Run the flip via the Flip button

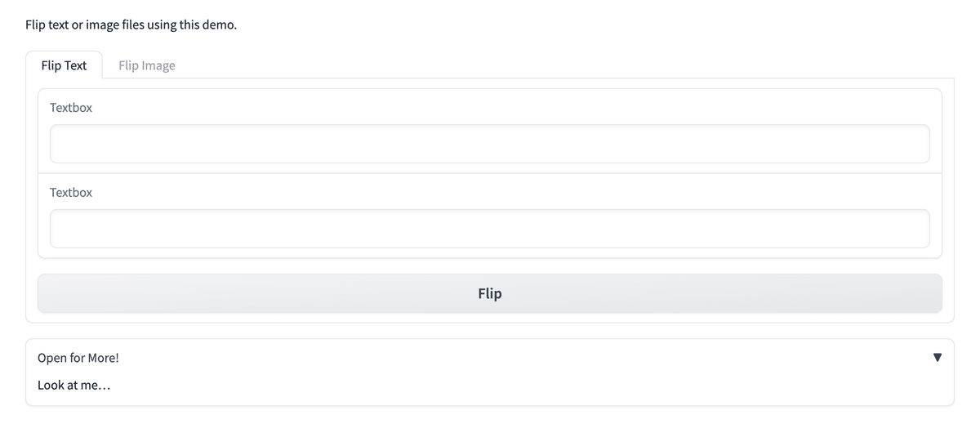coord(489,293)
